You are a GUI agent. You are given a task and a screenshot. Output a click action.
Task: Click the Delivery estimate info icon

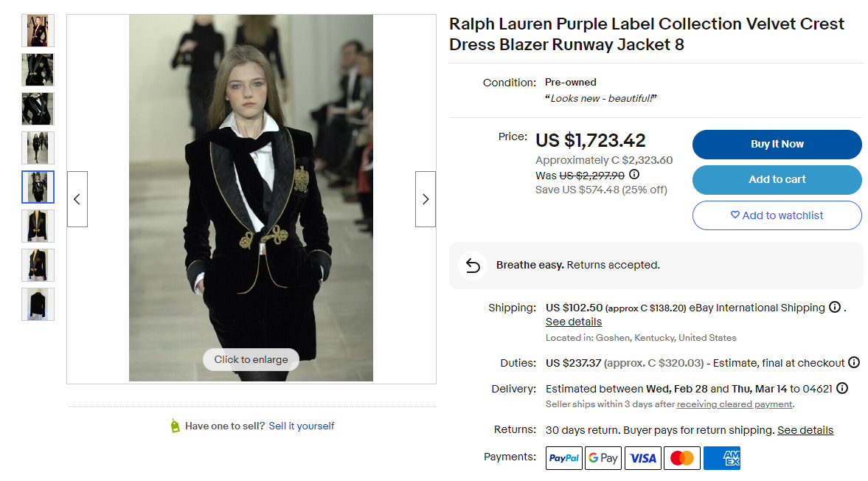[x=842, y=388]
